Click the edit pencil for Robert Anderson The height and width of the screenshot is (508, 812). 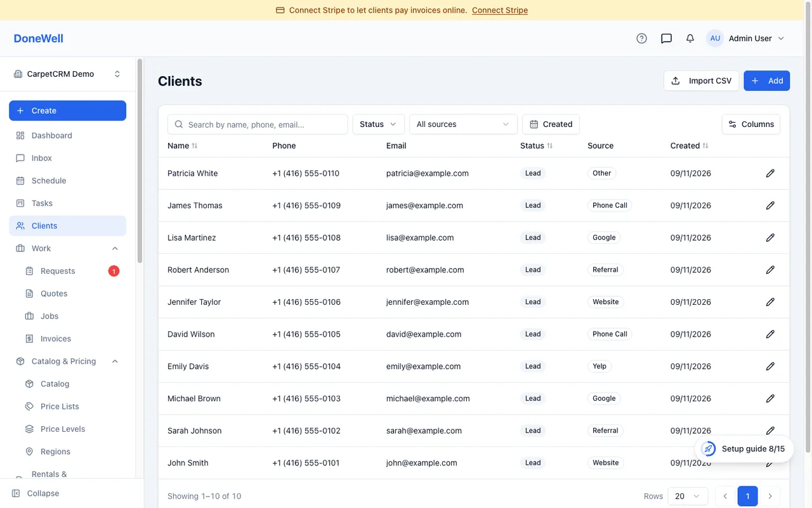(x=770, y=270)
